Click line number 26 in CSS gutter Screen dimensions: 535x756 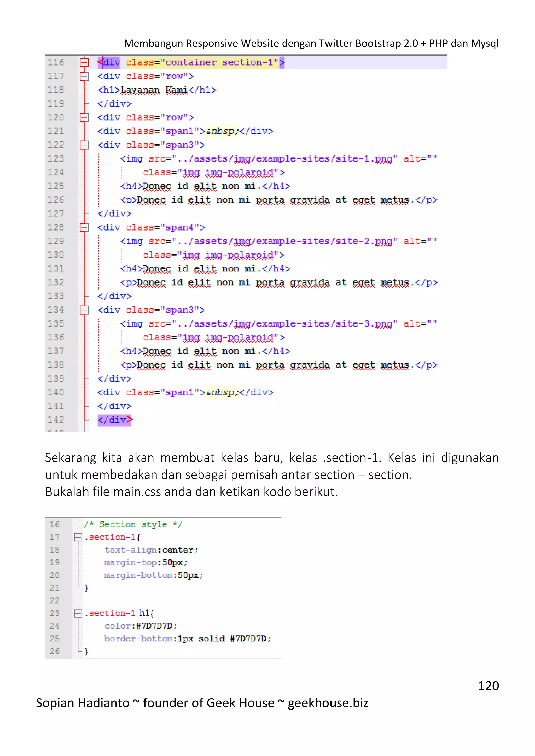tap(55, 651)
